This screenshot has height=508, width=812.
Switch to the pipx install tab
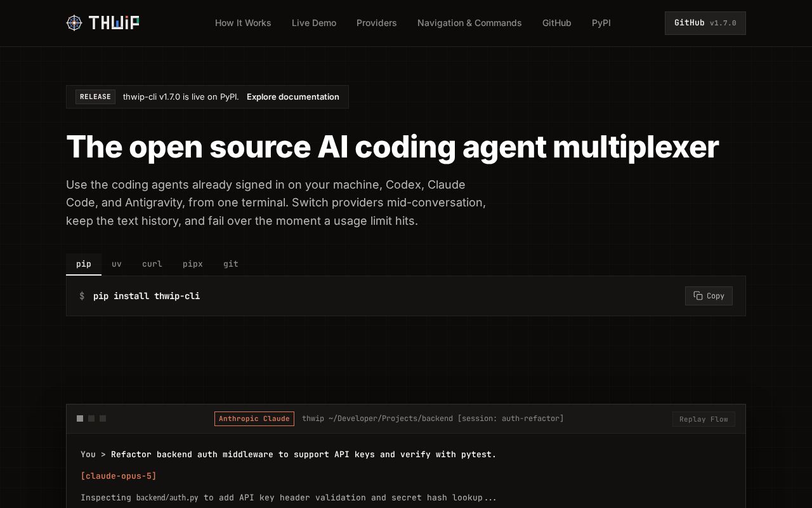click(x=193, y=264)
